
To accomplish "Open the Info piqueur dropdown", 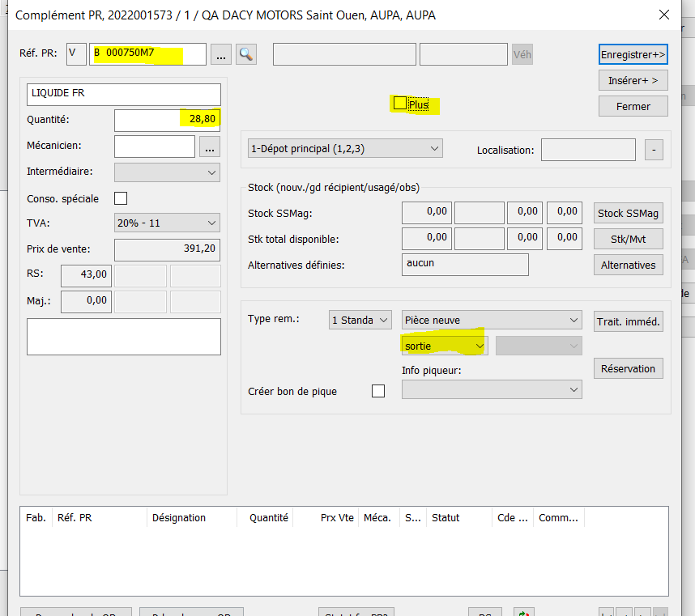I will (x=492, y=389).
